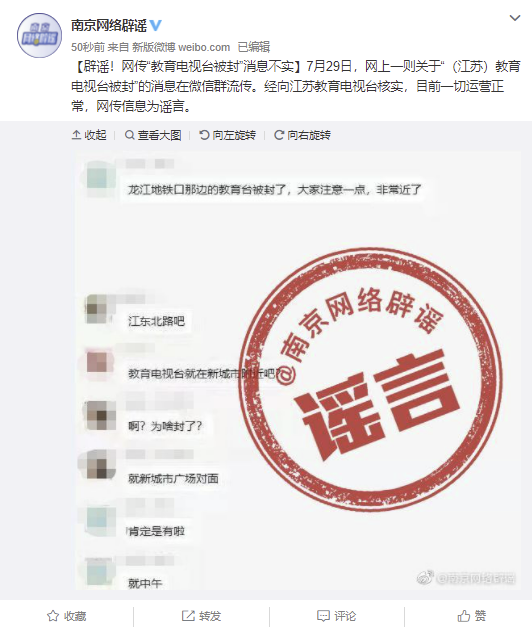Open the 新版微博 weibo.com source link
The height and width of the screenshot is (631, 532).
coord(181,47)
